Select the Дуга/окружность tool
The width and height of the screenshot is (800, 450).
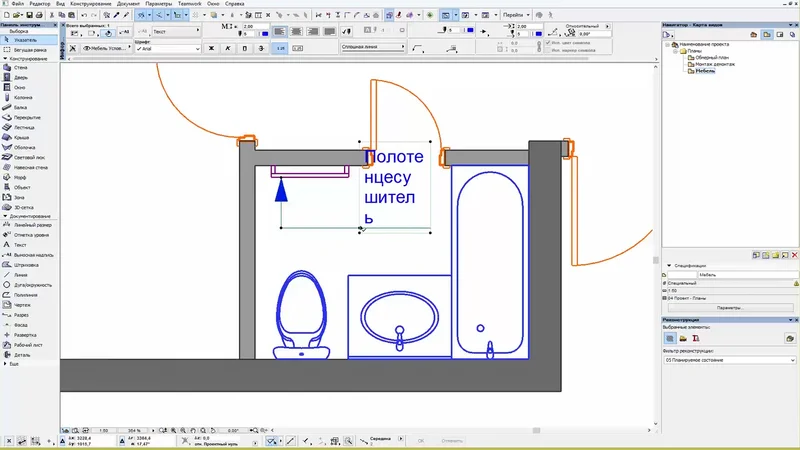click(32, 285)
